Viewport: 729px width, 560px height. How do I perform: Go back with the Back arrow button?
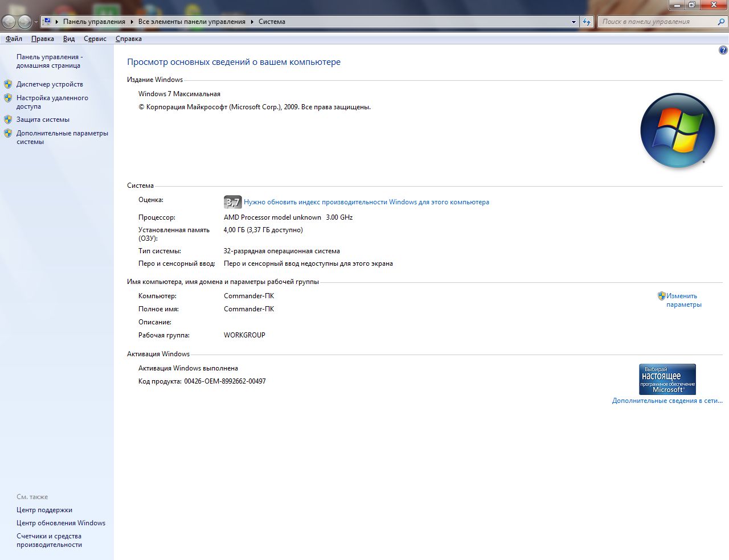(9, 22)
